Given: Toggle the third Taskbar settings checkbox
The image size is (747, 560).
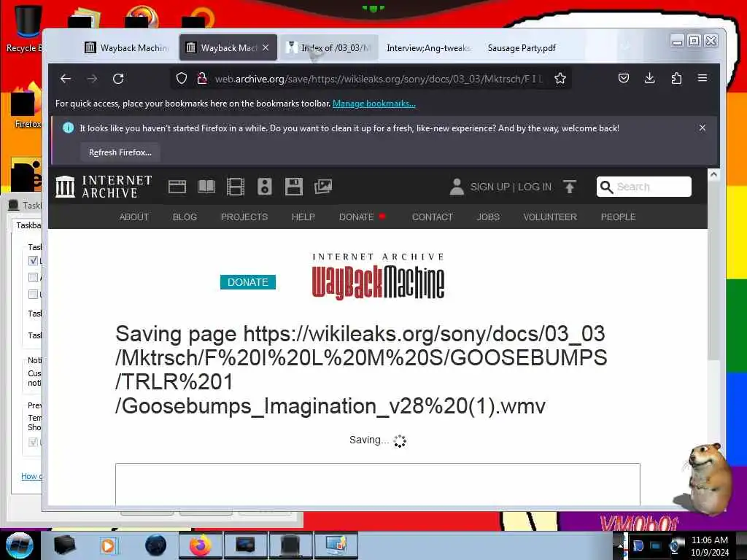Looking at the screenshot, I should [33, 294].
